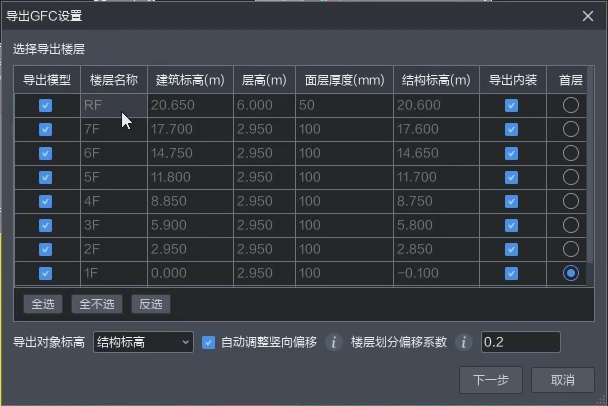
Task: Toggle 导出内装 checkbox for RF
Action: click(x=511, y=105)
